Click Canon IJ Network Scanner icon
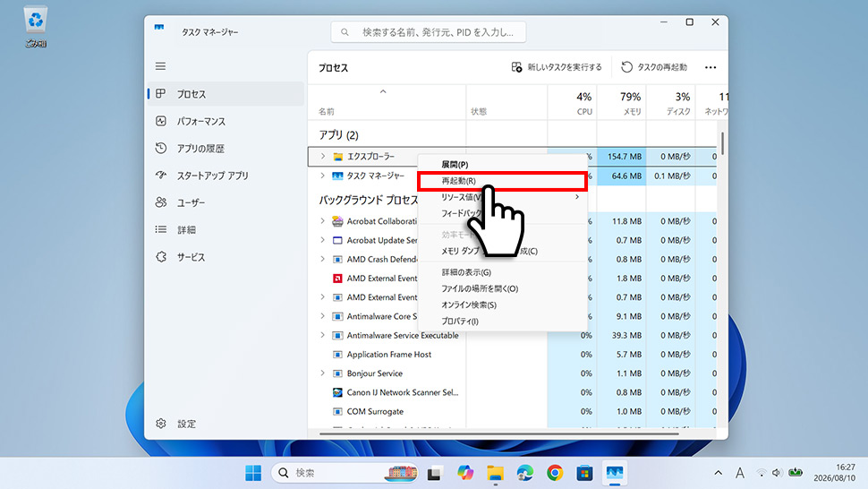The width and height of the screenshot is (868, 489). [x=337, y=392]
